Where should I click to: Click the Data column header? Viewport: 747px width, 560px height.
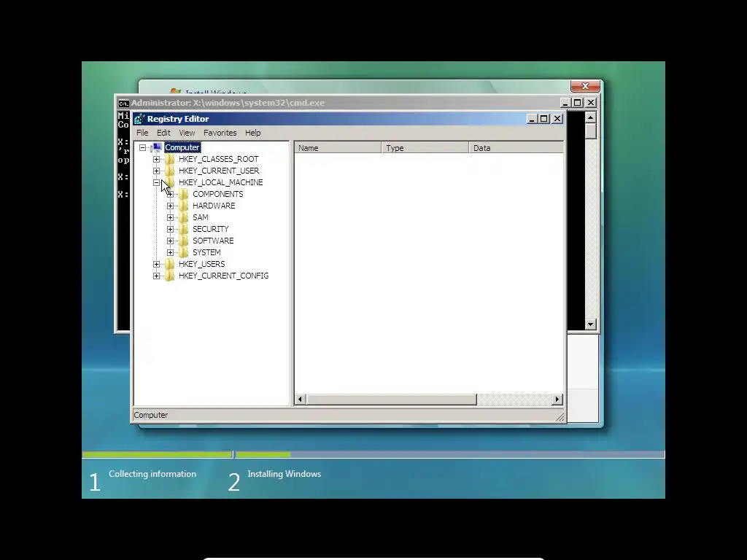click(x=516, y=147)
